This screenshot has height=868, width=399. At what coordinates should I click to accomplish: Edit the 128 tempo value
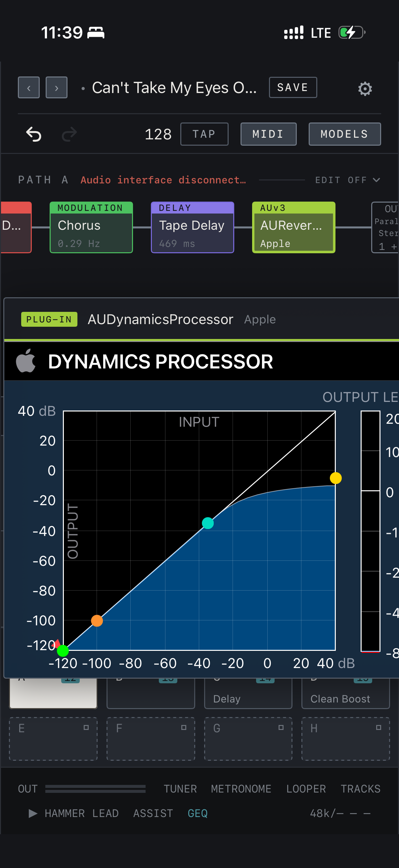tap(158, 134)
